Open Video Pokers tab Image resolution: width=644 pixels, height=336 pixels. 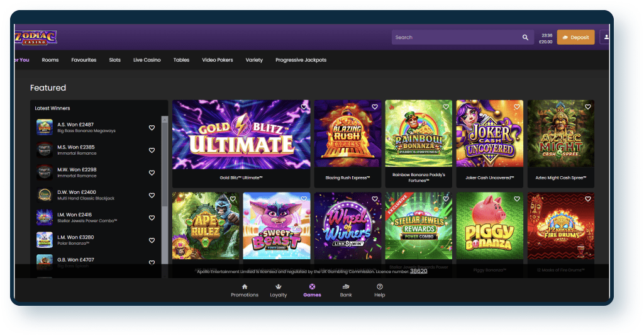(217, 60)
